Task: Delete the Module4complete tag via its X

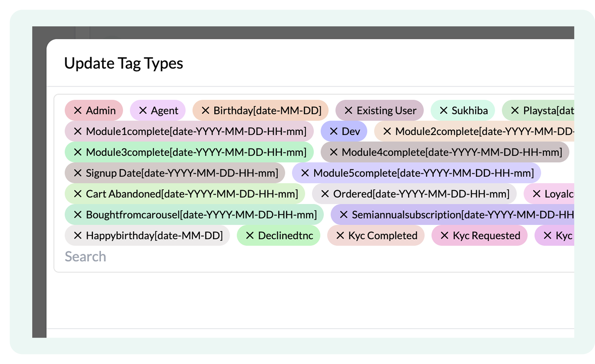Action: [x=334, y=152]
